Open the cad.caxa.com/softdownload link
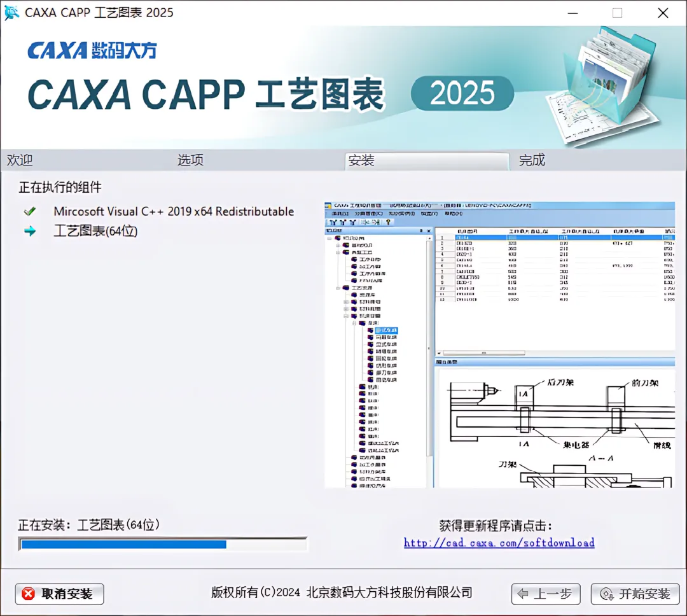Viewport: 687px width, 616px height. 499,543
